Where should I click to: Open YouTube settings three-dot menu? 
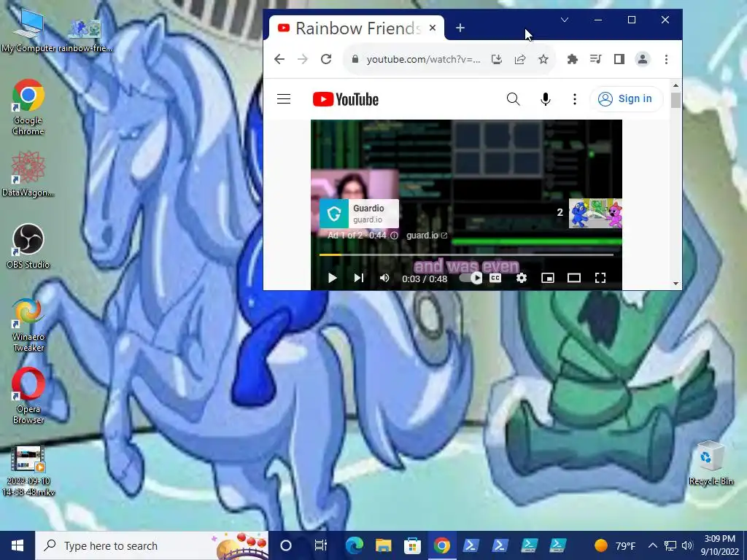tap(575, 99)
